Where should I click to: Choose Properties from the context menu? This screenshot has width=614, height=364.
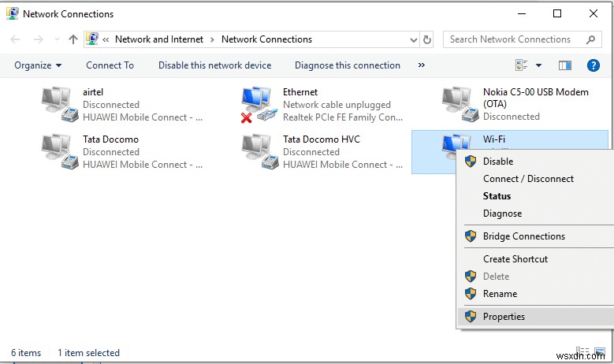504,317
